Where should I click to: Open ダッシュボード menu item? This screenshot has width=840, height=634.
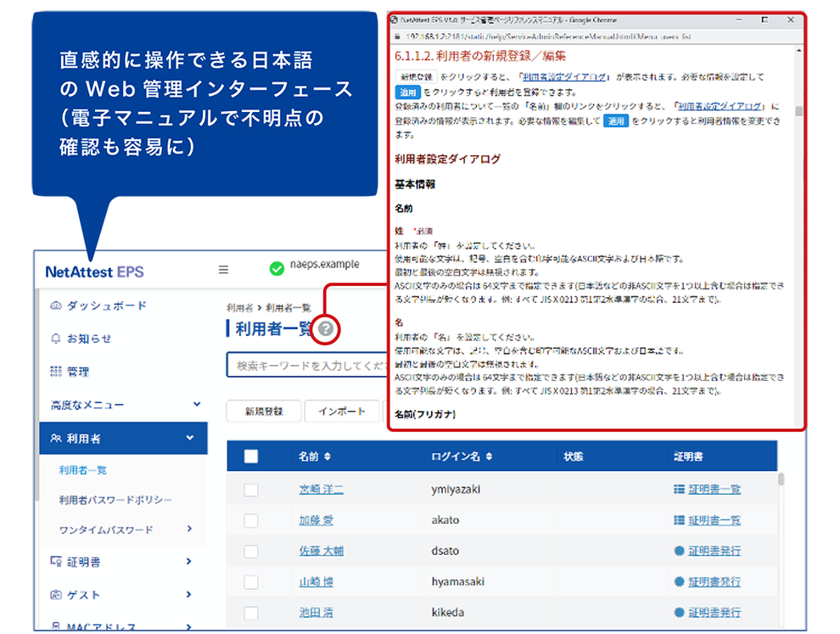point(106,306)
